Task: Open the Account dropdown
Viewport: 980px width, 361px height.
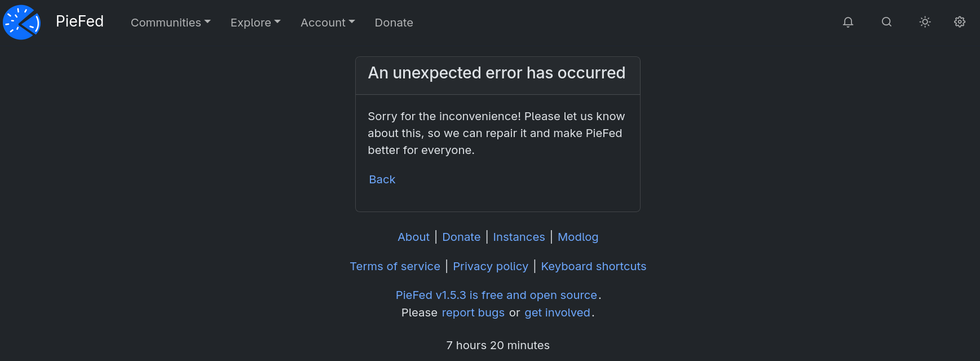Action: 328,23
